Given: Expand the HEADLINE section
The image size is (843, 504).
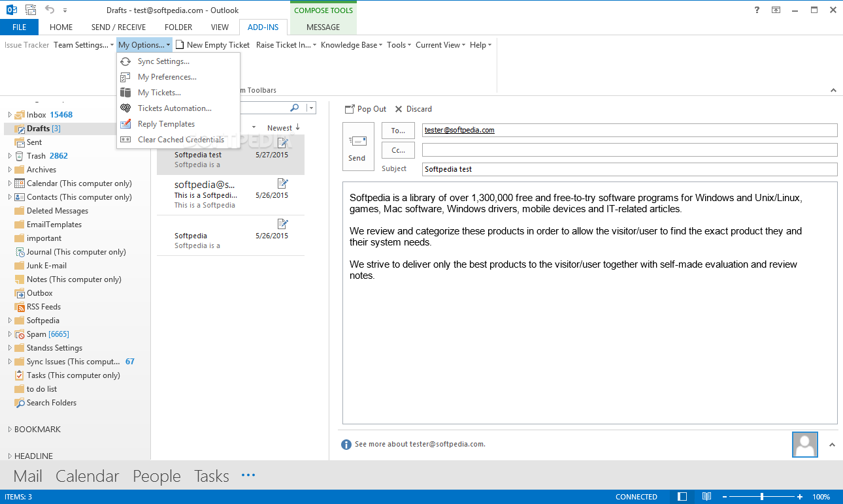Looking at the screenshot, I should [10, 456].
